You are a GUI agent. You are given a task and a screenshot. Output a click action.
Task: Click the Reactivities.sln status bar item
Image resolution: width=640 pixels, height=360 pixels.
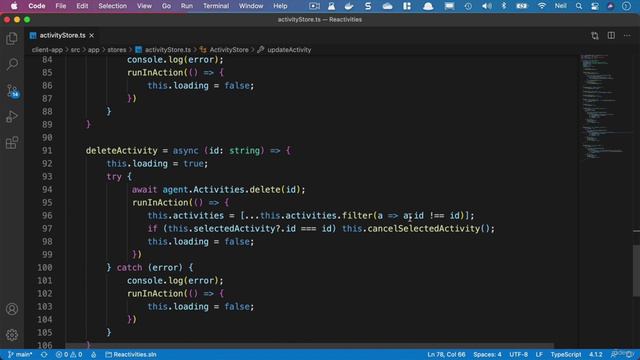point(131,354)
